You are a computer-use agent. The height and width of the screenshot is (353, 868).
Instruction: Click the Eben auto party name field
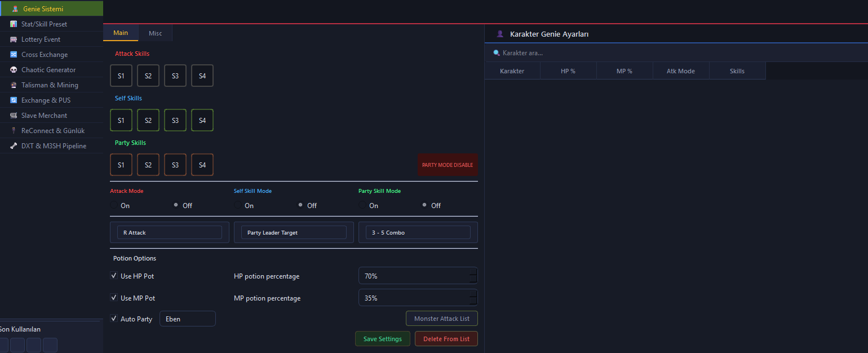[188, 319]
